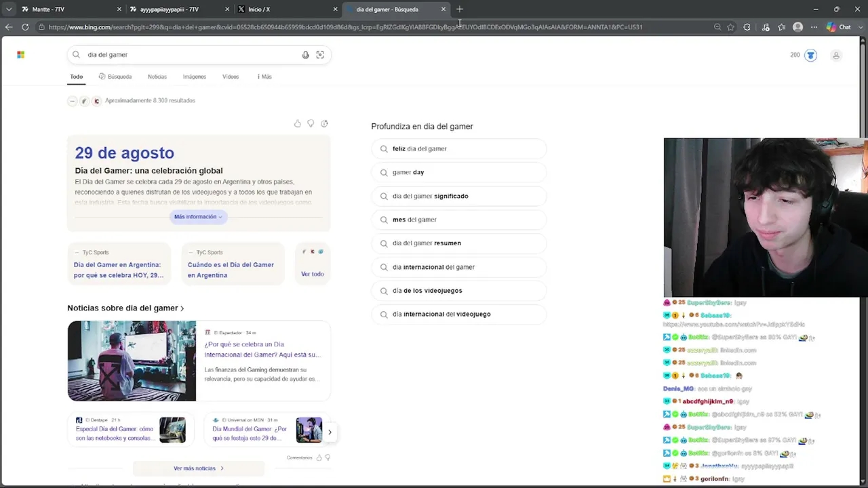
Task: Open visual search camera icon
Action: coord(320,55)
